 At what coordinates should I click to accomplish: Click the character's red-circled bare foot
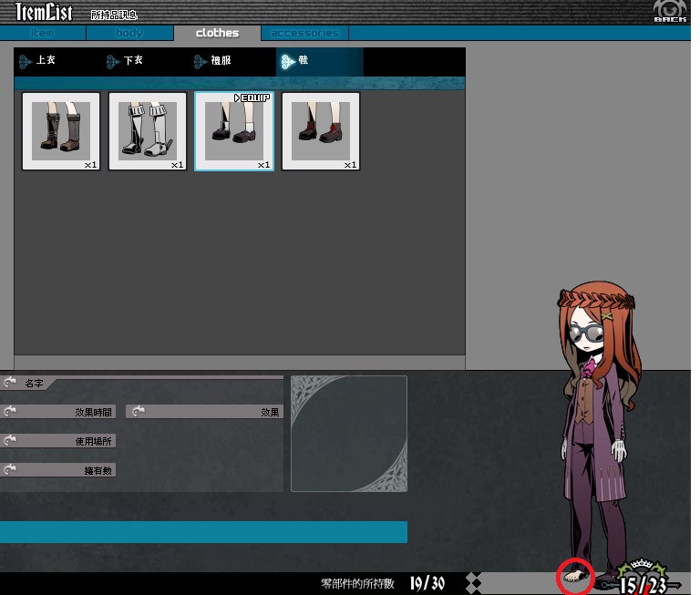point(574,576)
